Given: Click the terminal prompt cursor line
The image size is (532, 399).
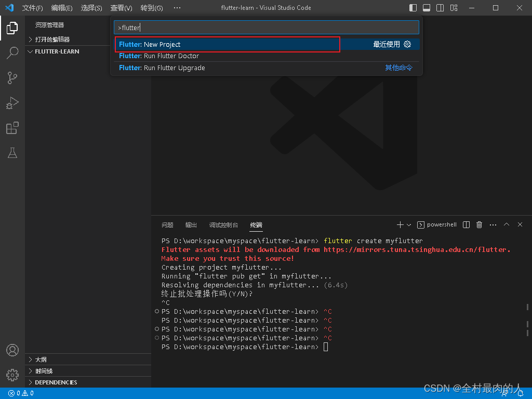Looking at the screenshot, I should click(245, 347).
